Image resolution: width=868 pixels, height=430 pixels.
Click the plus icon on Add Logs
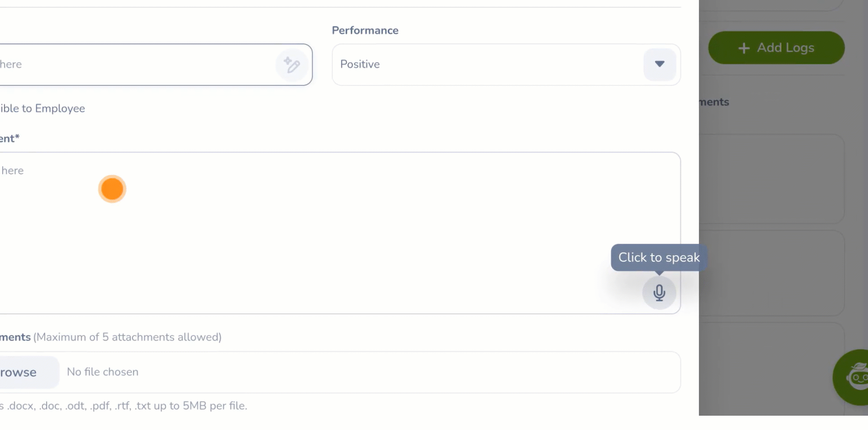pyautogui.click(x=744, y=48)
